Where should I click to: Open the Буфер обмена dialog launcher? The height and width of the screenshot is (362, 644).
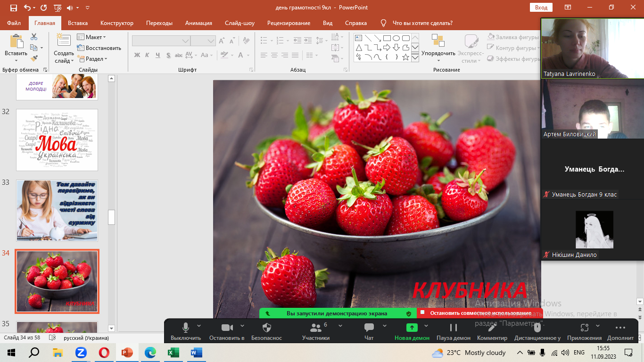coord(45,70)
